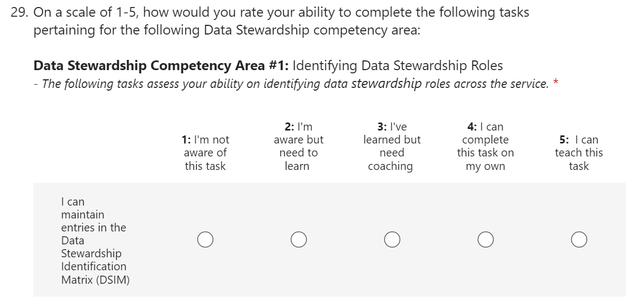Screen dimensions: 644x308
Task: Select the "I can teach this task" radio
Action: (579, 239)
